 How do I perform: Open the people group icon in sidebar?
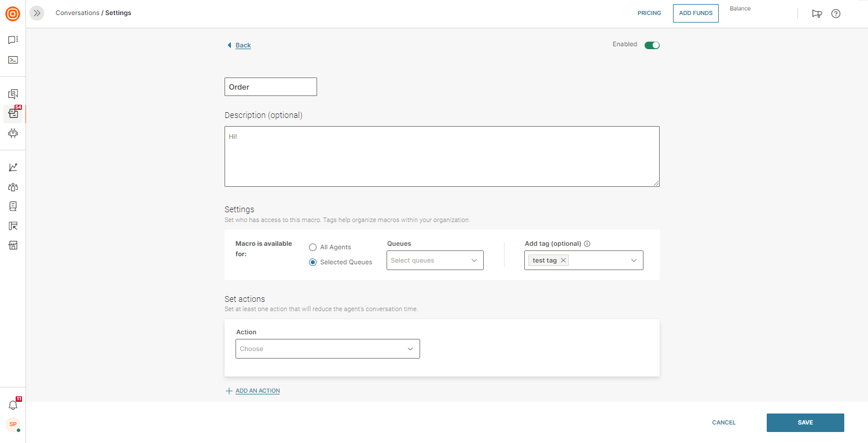coord(13,187)
